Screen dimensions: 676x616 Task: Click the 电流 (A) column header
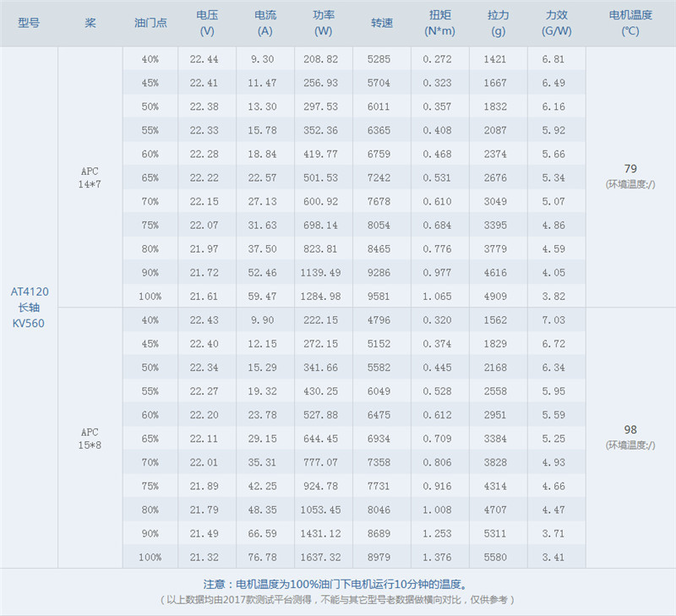click(x=265, y=23)
